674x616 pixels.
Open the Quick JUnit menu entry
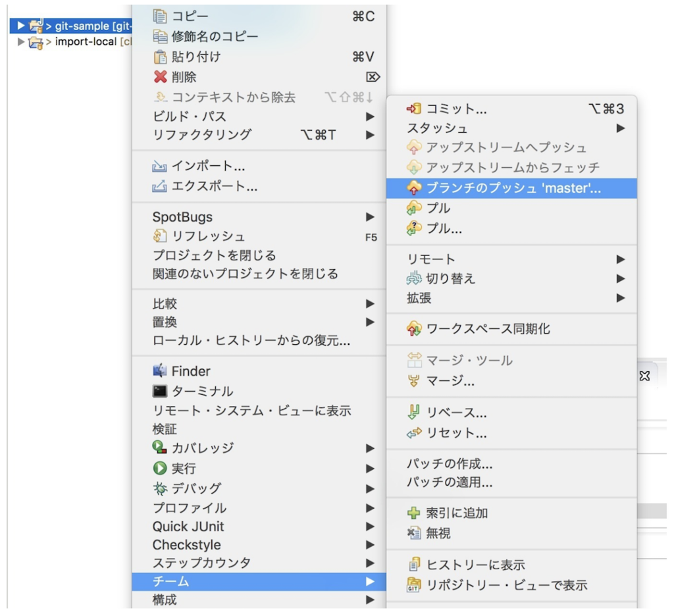click(259, 526)
